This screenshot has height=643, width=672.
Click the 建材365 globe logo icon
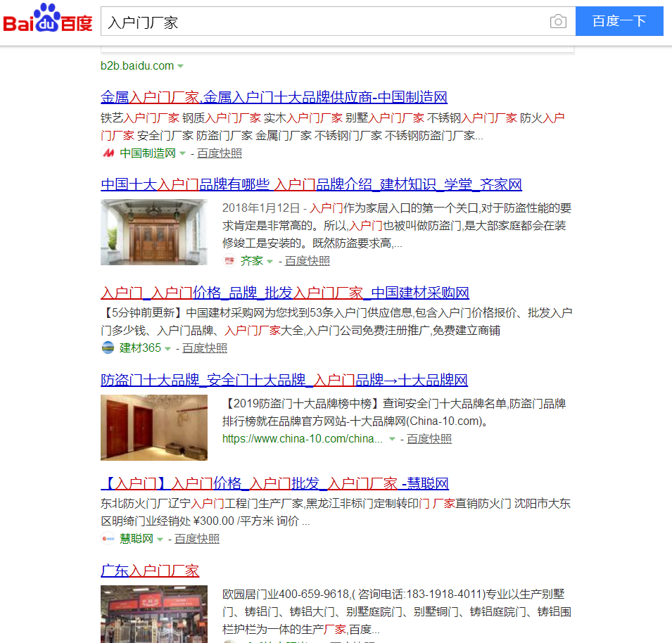pos(108,348)
